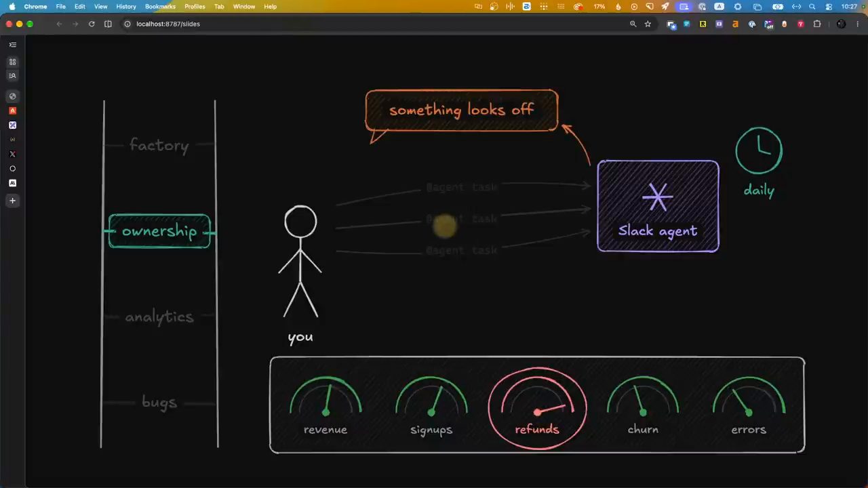This screenshot has height=488, width=868.
Task: Open tab groups grid icon in sidebar
Action: [12, 62]
